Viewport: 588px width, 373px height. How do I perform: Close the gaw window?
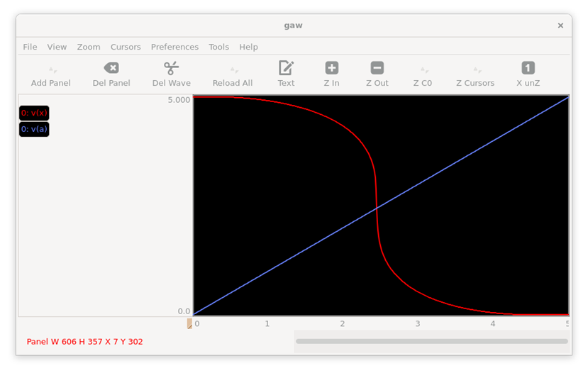click(x=560, y=26)
